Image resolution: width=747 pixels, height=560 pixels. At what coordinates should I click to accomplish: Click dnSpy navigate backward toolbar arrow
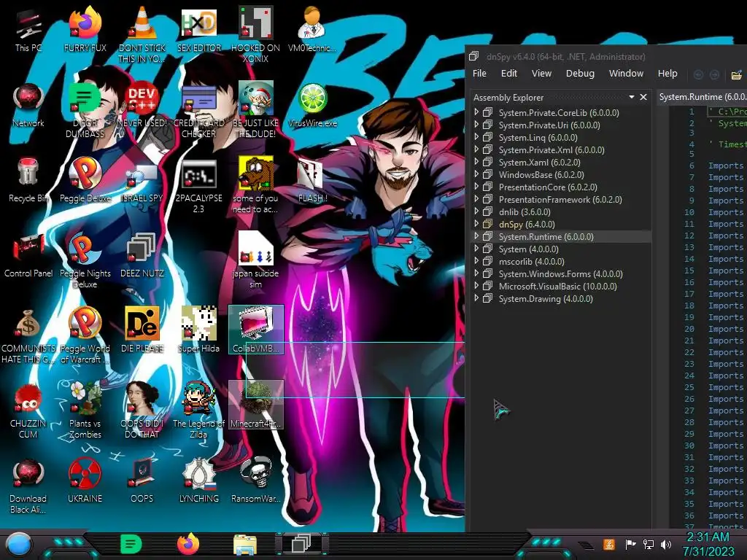click(698, 75)
